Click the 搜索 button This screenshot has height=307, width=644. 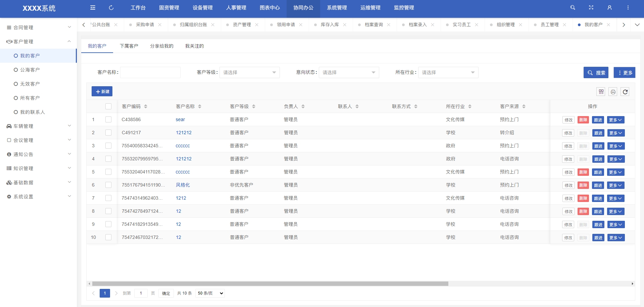[596, 72]
